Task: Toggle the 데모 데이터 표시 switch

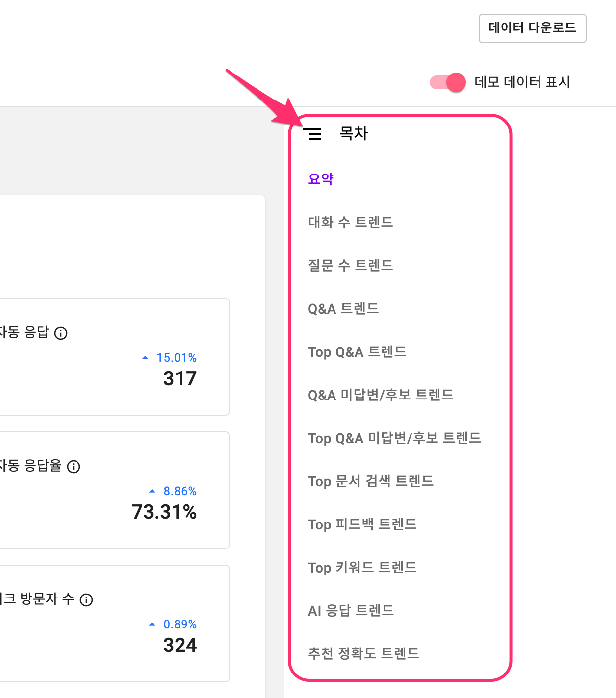Action: 448,82
